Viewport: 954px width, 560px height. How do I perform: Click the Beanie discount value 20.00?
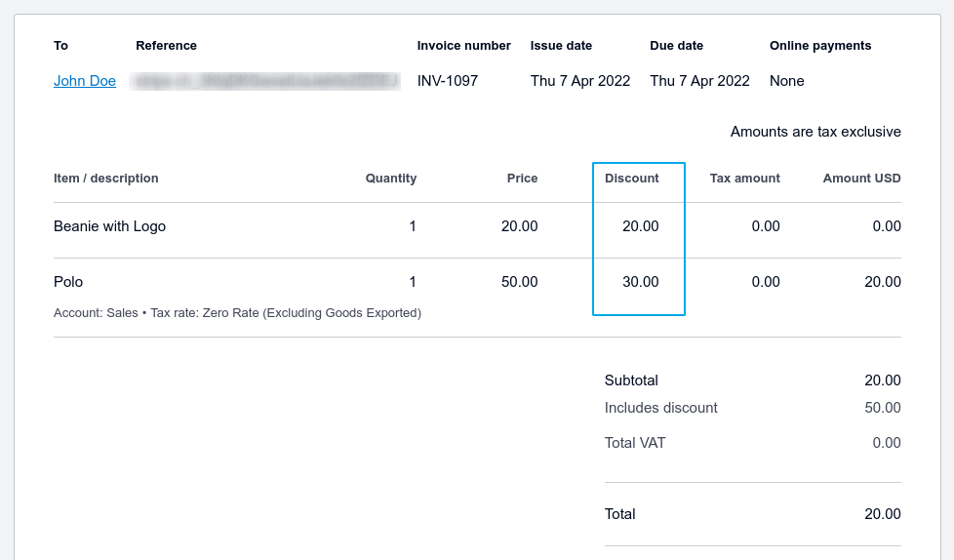tap(641, 226)
